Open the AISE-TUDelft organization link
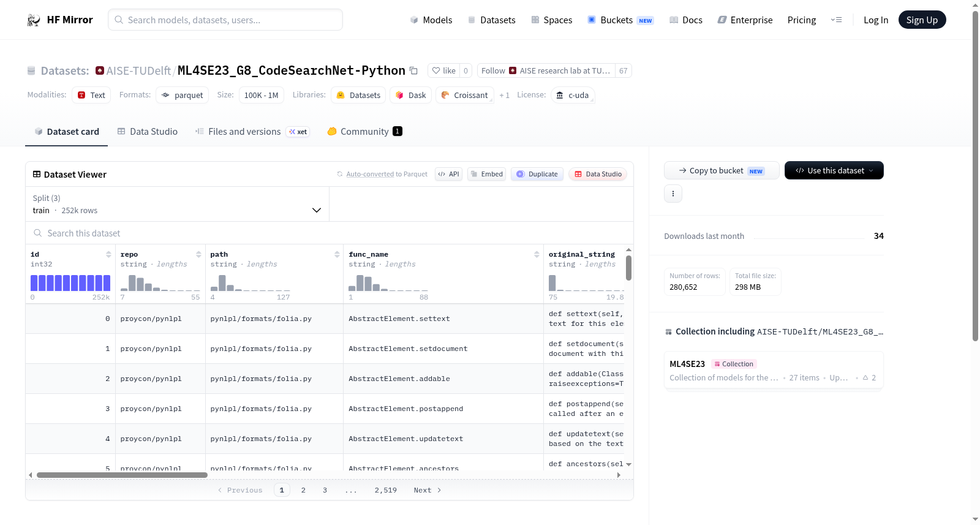 138,71
